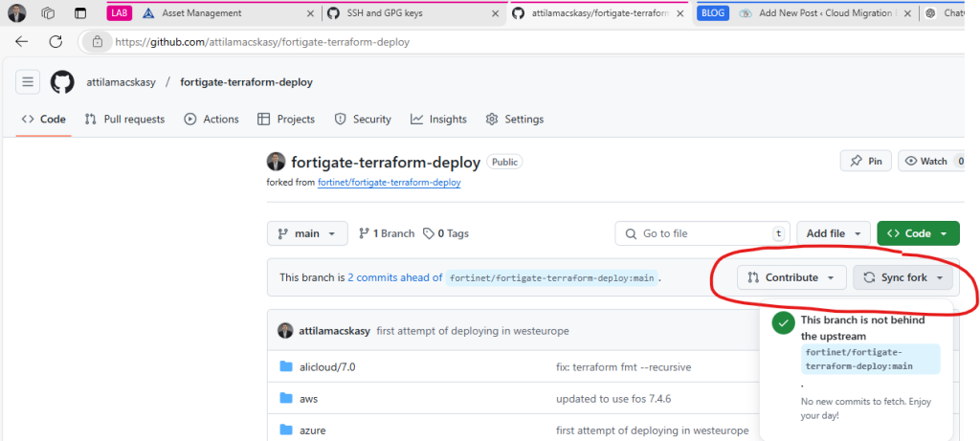The width and height of the screenshot is (980, 441).
Task: Expand the Add file dropdown
Action: [x=833, y=233]
